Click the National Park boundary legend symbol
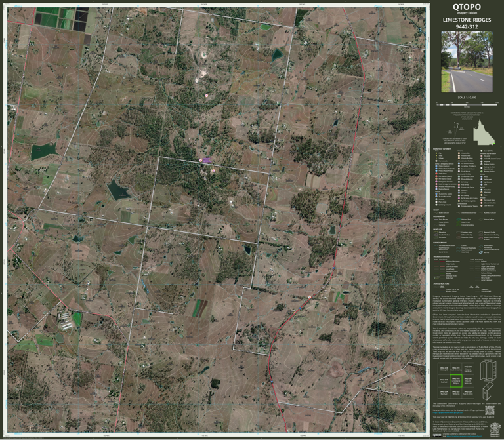 [x=458, y=220]
